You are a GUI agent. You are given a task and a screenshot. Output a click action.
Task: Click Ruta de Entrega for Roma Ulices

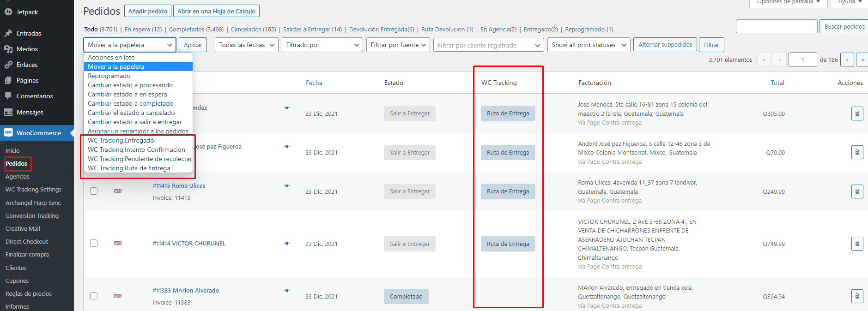[x=508, y=191]
